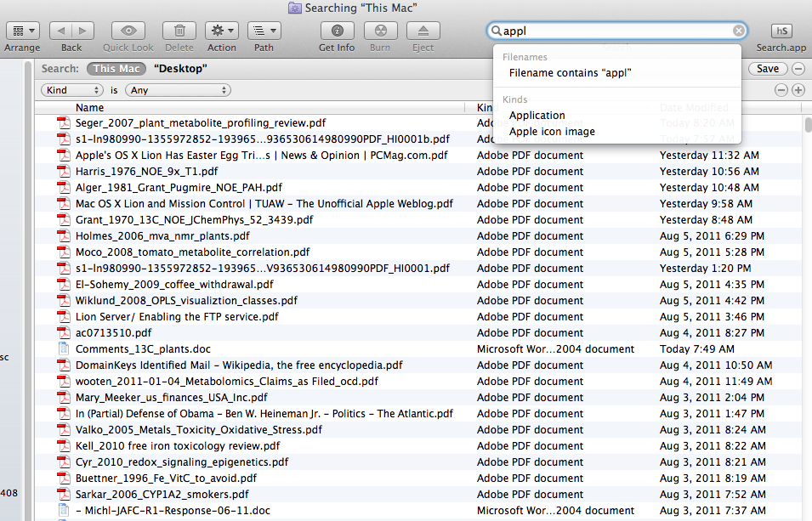Click the Eject toolbar icon
This screenshot has width=812, height=521.
(423, 31)
